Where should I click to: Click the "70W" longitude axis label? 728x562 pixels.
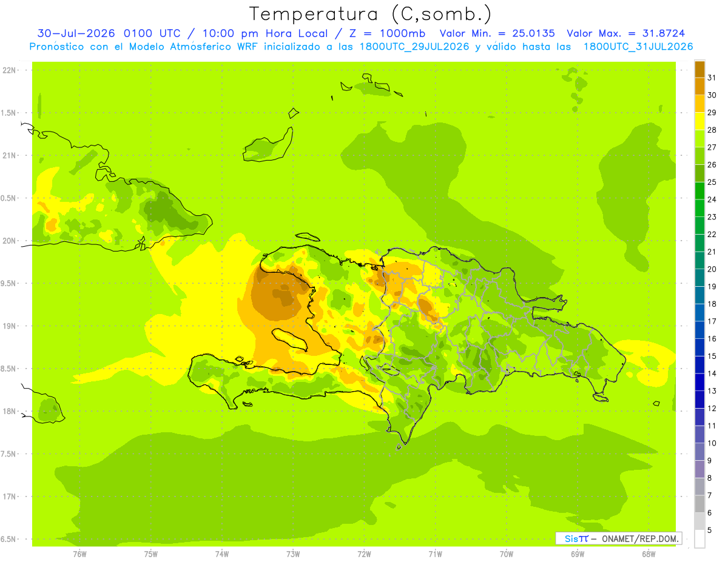tap(507, 554)
